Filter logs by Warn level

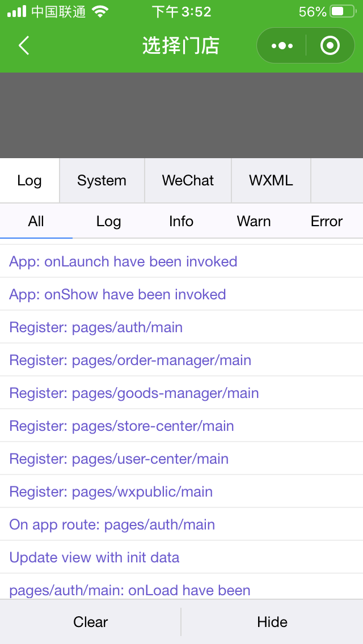coord(254,221)
